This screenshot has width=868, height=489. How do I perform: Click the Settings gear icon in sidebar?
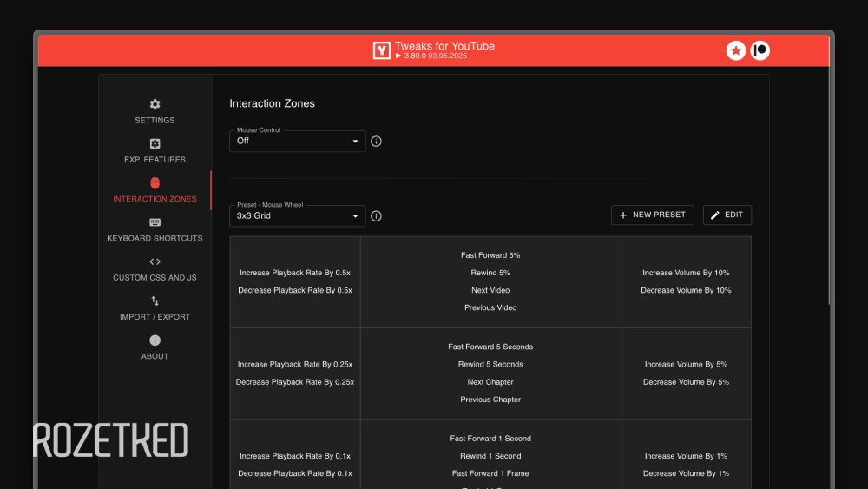(155, 104)
